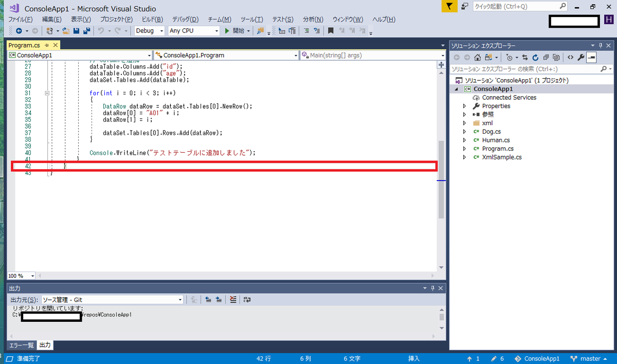Screen dimensions: 617x364
Task: Open Properties wrench icon in Solution Explorer toolbar
Action: coord(581,58)
